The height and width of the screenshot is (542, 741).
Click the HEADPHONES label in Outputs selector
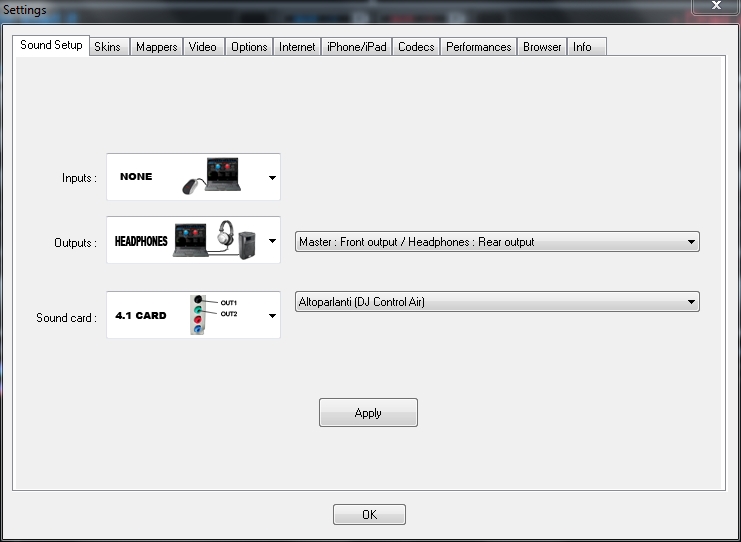141,241
